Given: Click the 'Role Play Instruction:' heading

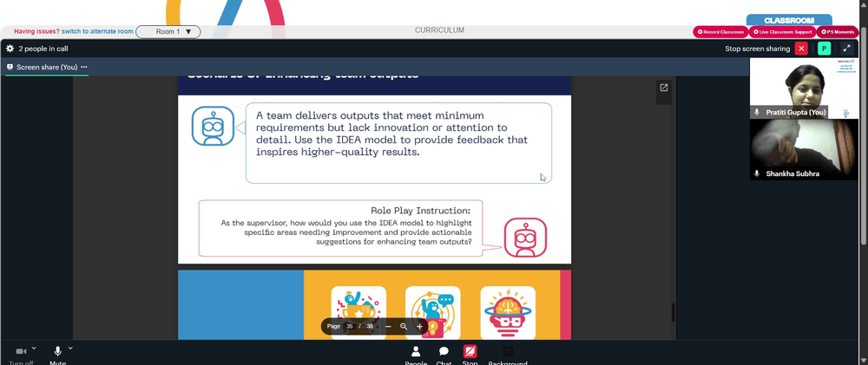Looking at the screenshot, I should pos(421,211).
